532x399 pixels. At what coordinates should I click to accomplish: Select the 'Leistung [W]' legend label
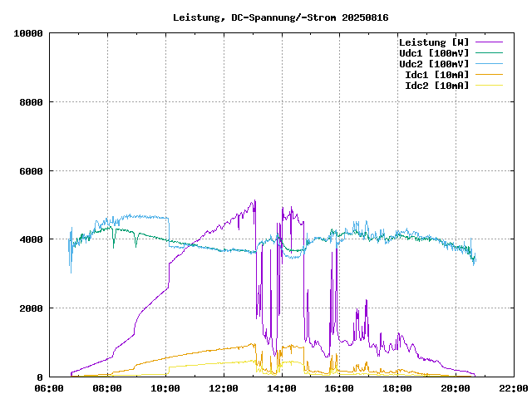(x=434, y=42)
